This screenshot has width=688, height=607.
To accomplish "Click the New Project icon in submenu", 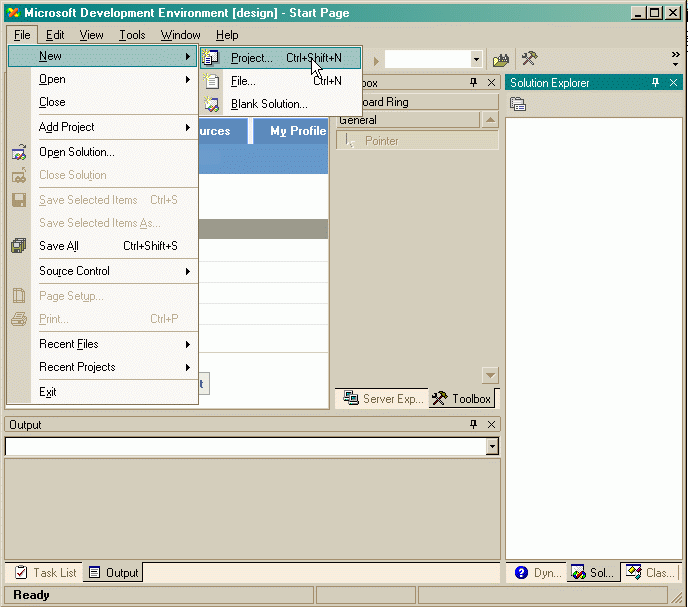I will click(211, 57).
